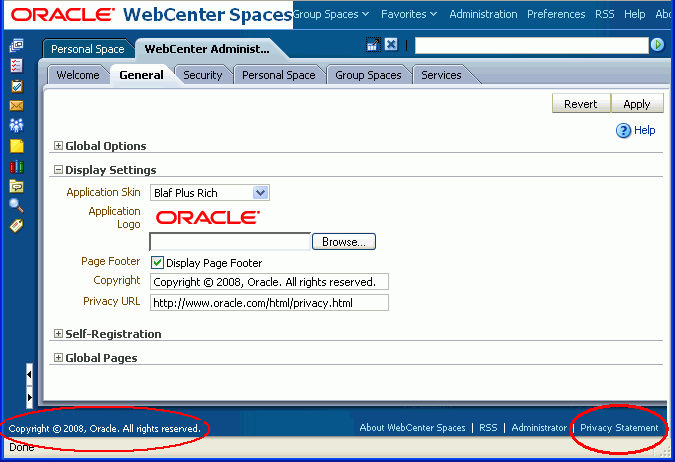The width and height of the screenshot is (675, 462).
Task: Click the Administrator footer link
Action: (x=539, y=428)
